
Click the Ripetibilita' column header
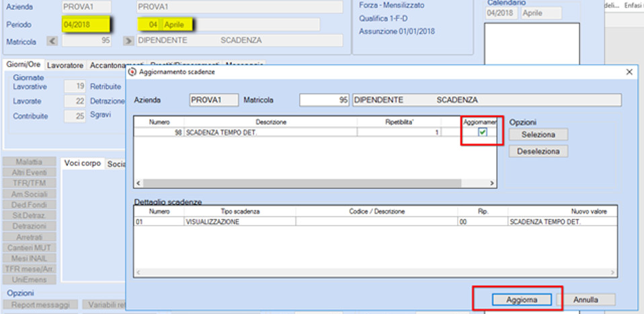click(399, 122)
